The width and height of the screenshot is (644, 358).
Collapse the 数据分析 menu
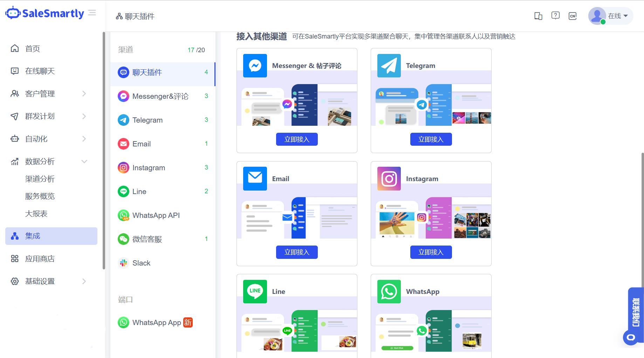pos(51,161)
